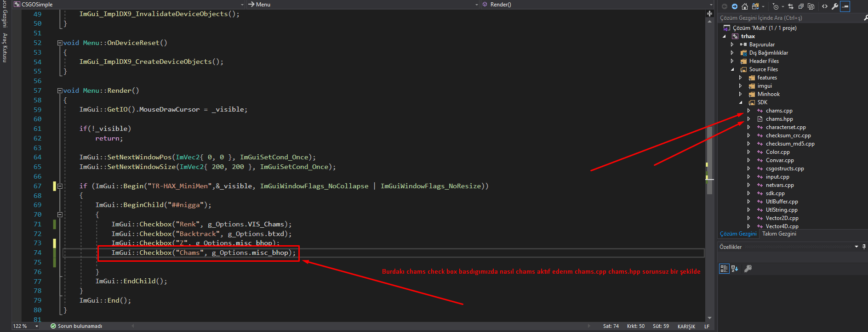Screen dimensions: 868x332
Task: Select Vector2D.cpp file
Action: coord(782,218)
